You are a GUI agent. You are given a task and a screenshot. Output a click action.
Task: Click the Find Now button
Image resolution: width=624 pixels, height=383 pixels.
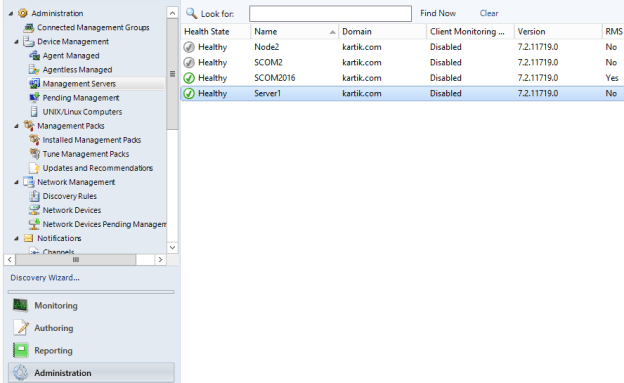[x=438, y=13]
